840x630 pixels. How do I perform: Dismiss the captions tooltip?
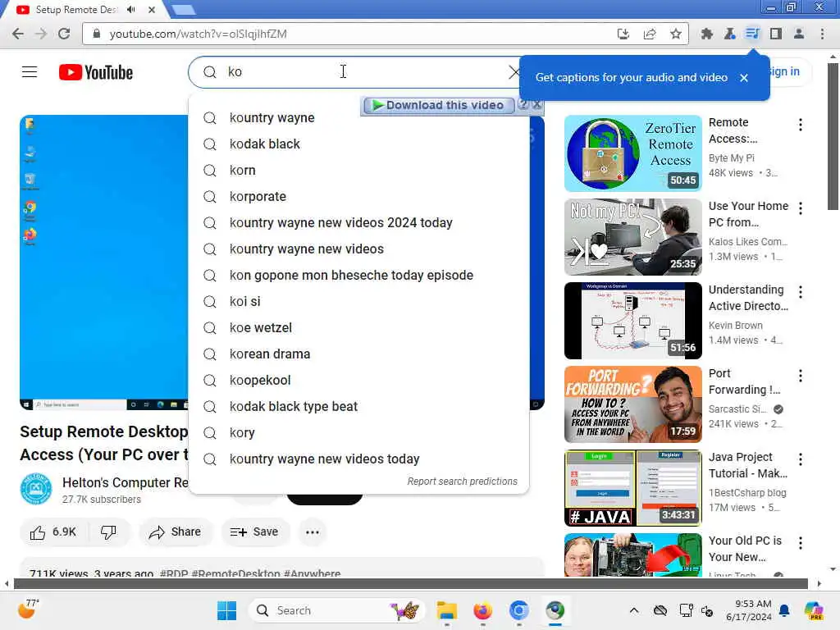point(743,78)
